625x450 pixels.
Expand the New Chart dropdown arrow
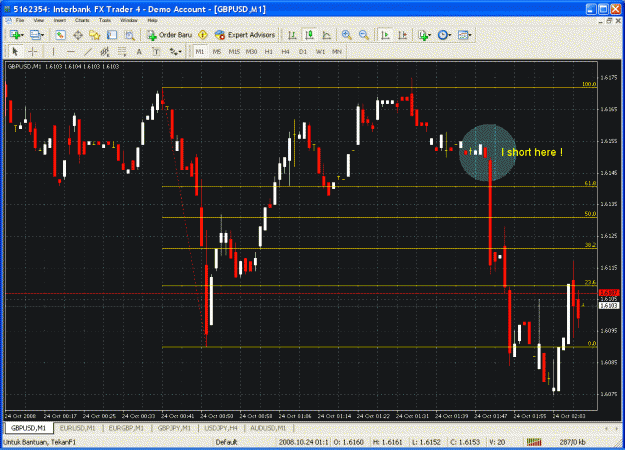click(x=22, y=35)
